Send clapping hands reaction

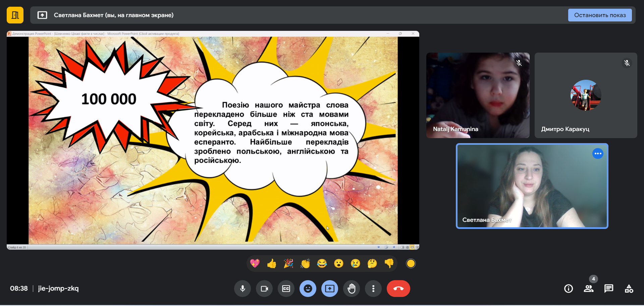pyautogui.click(x=305, y=263)
